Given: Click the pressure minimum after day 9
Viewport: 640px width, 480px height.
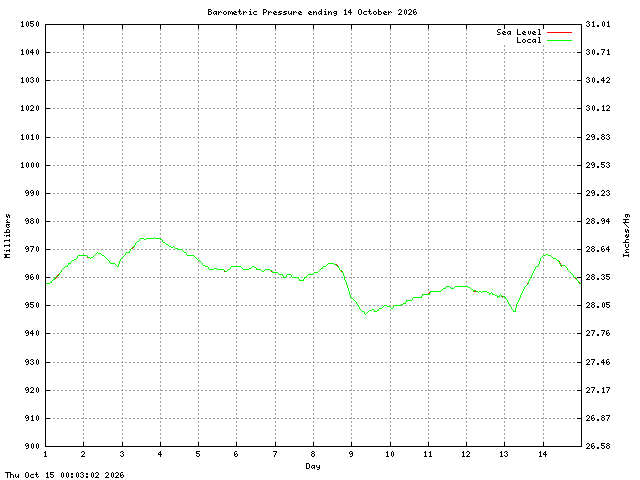Looking at the screenshot, I should click(x=365, y=314).
